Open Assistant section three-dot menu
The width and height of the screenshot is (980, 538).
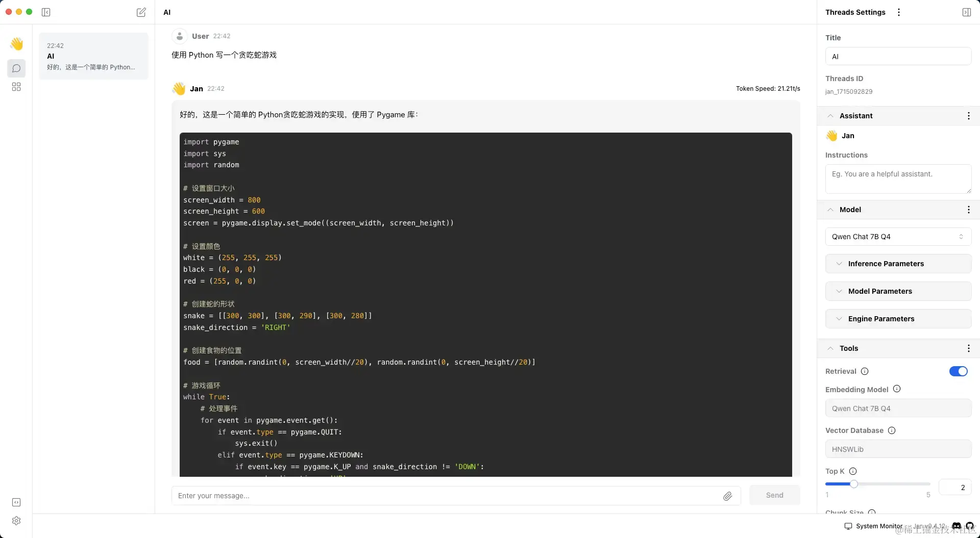point(968,116)
